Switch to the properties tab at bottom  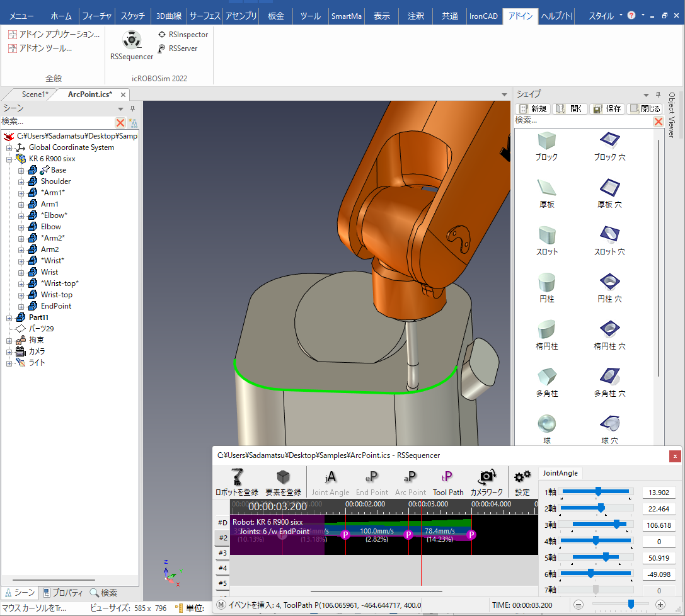pyautogui.click(x=62, y=593)
